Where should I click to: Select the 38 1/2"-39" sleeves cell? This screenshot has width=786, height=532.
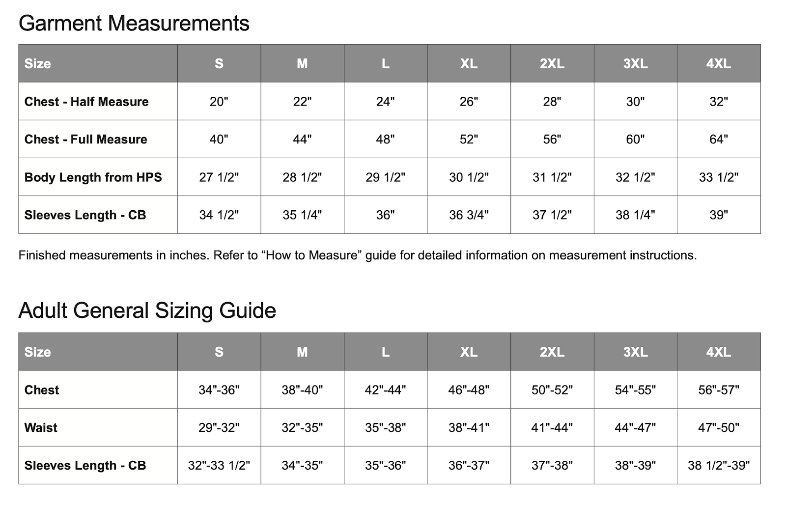(x=719, y=465)
